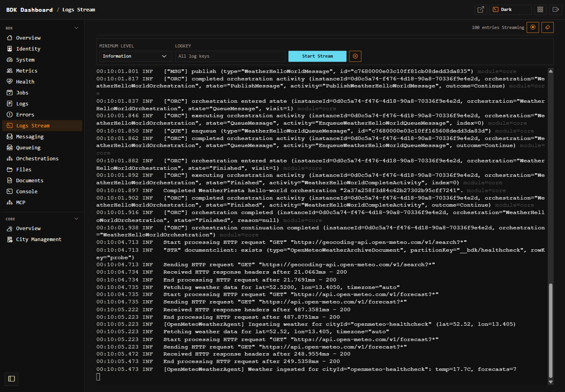Viewport: 565px width, 392px height.
Task: Go to BDK Dashboard breadcrumb link
Action: point(29,9)
